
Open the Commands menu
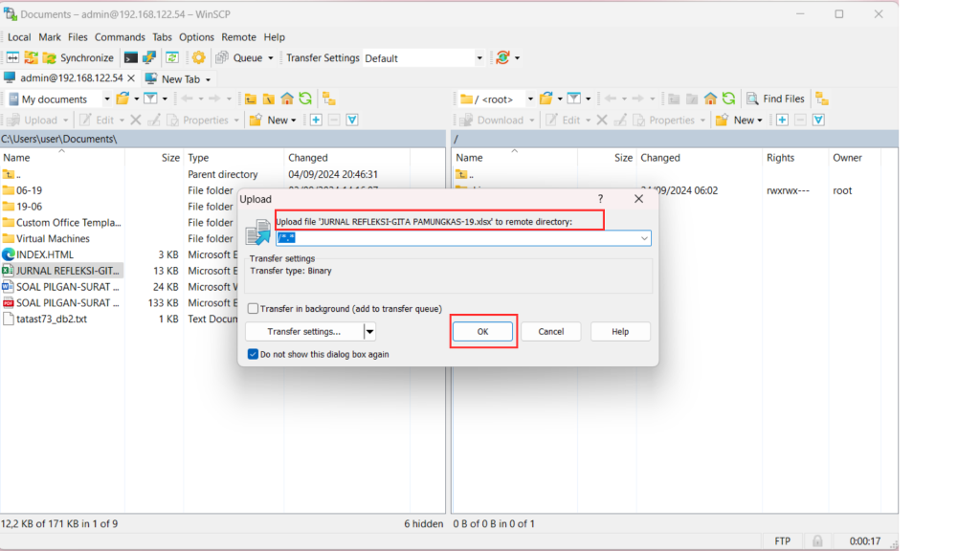pyautogui.click(x=120, y=37)
